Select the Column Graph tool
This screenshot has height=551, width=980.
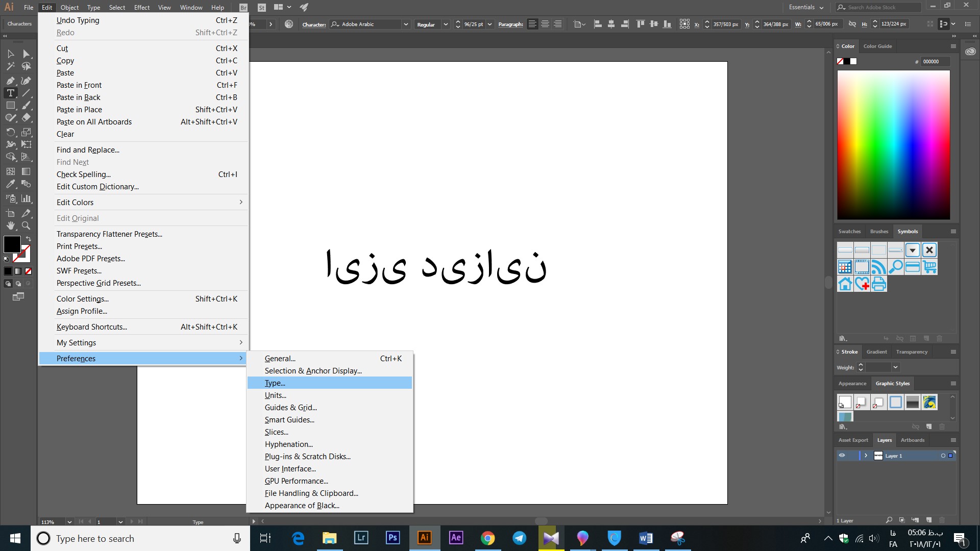click(x=26, y=198)
